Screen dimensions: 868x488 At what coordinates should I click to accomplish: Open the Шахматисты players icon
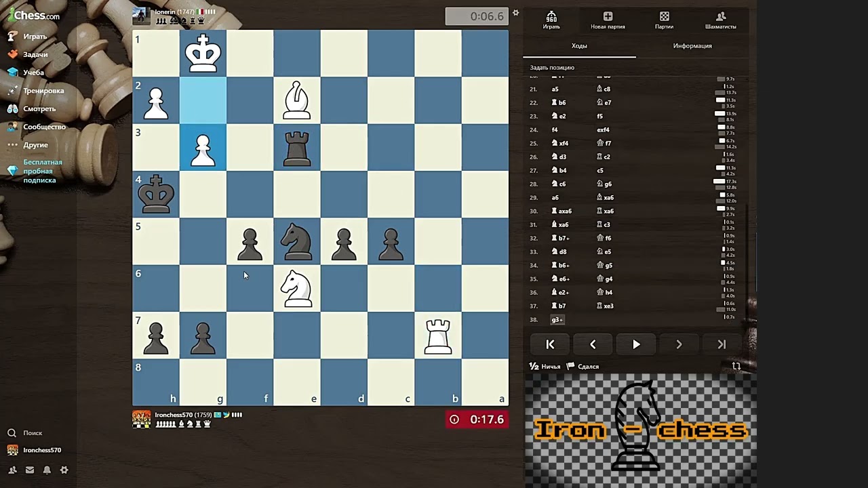pos(720,20)
